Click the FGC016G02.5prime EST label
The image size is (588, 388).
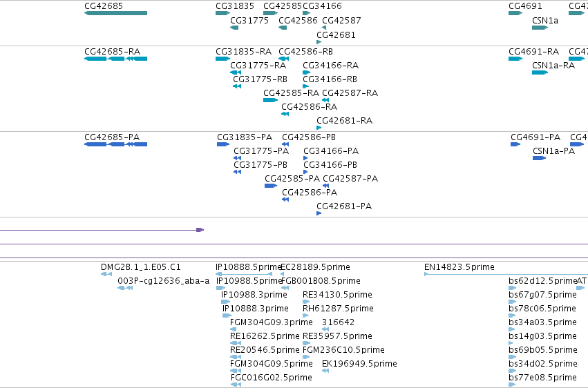coord(271,378)
